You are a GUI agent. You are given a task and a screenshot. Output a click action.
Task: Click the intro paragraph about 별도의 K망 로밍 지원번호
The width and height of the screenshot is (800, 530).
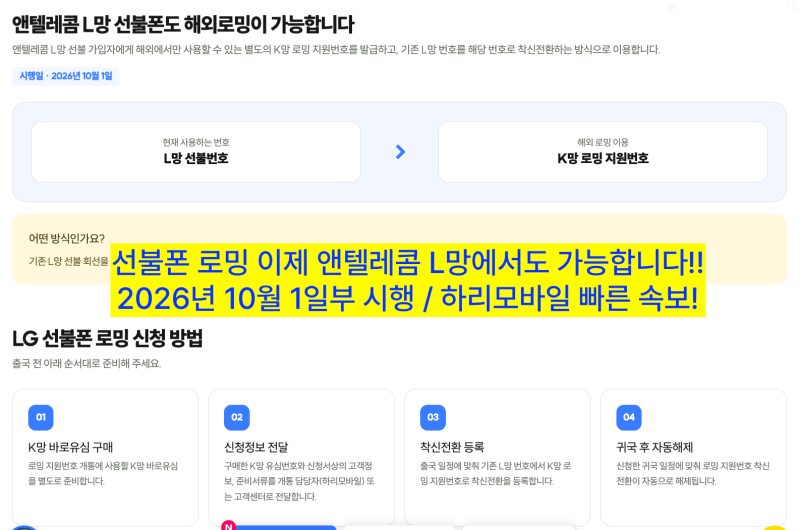click(336, 49)
